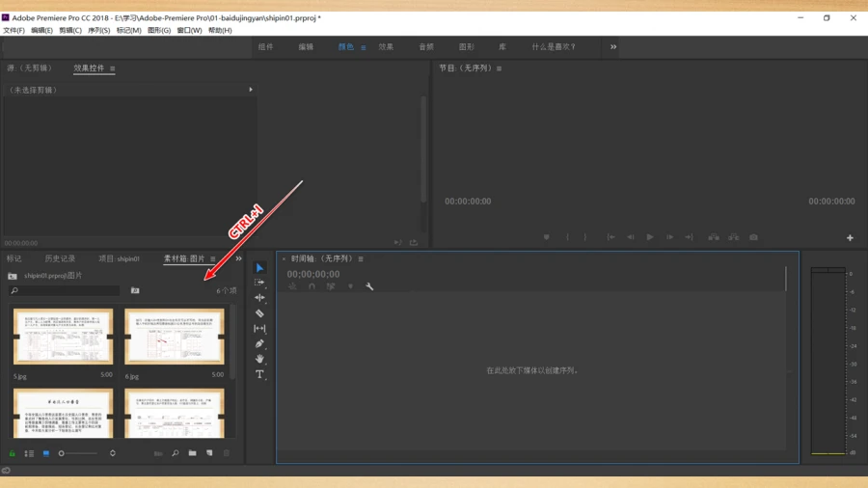Switch to the 项目: shipin01 tab

click(119, 258)
